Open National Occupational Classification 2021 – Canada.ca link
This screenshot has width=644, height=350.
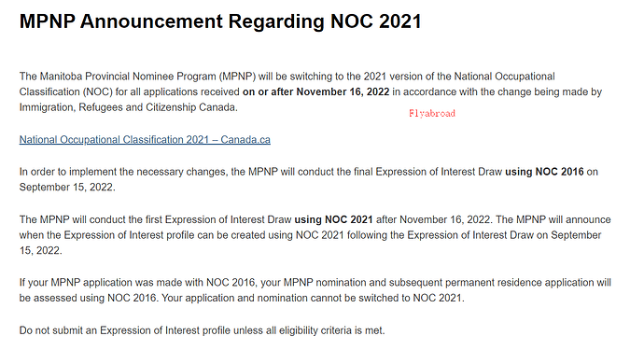tap(145, 140)
